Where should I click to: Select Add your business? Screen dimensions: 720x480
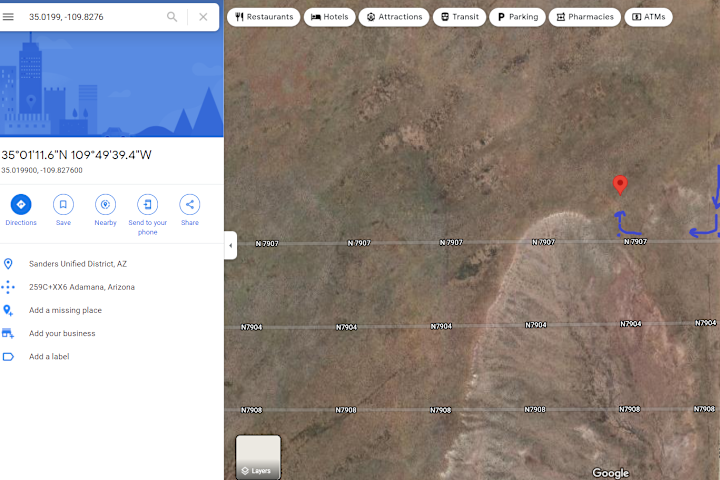(x=62, y=333)
